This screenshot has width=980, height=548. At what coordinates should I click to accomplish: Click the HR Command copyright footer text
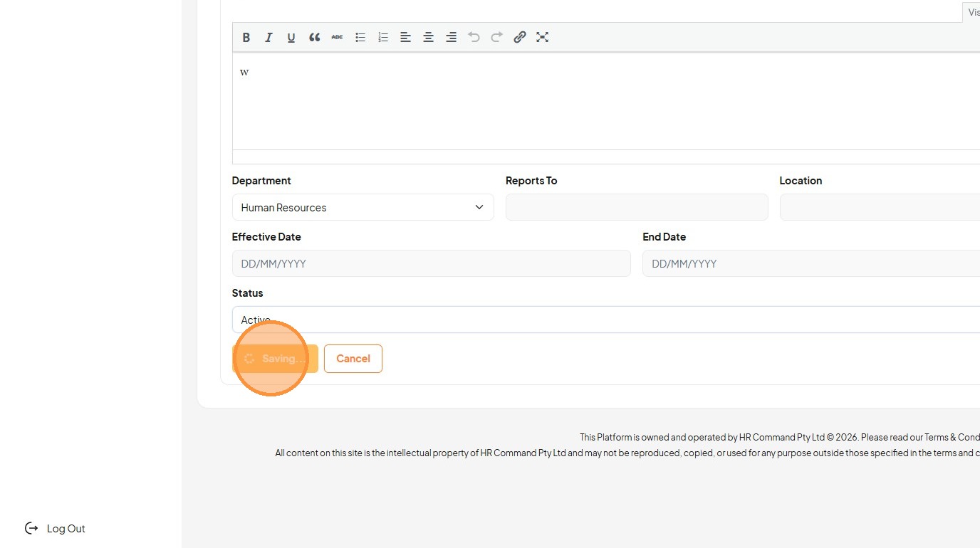click(x=780, y=437)
